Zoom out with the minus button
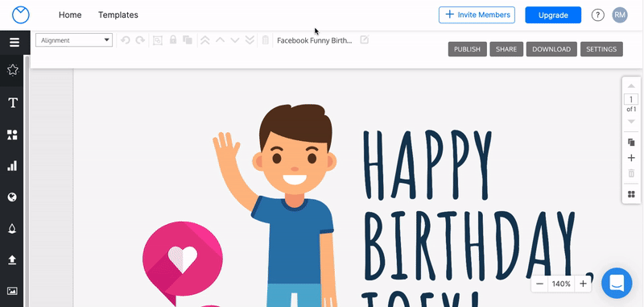644x307 pixels. pyautogui.click(x=539, y=284)
